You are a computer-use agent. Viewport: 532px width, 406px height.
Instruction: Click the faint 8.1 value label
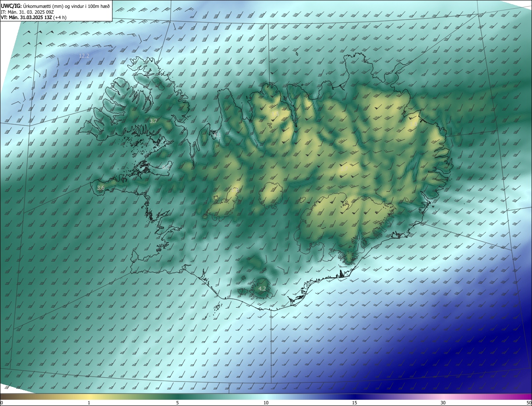tap(217, 135)
